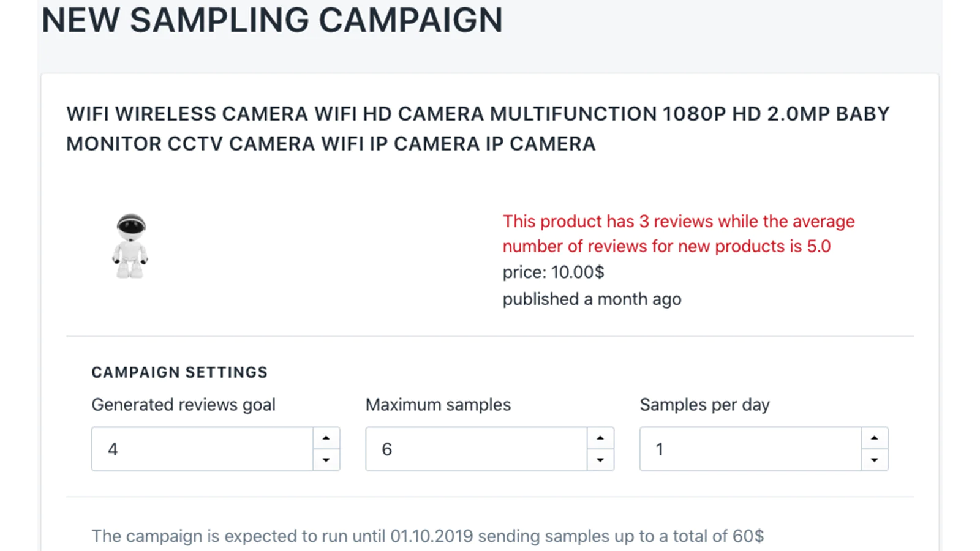Select the campaign expected run summary text
Viewport: 980px width, 551px height.
coord(428,536)
